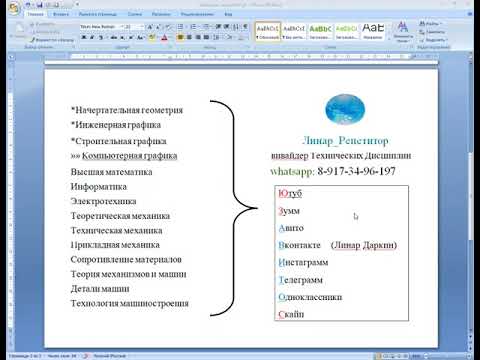Open Word Help question mark icon
Viewport: 480px width, 360px height.
click(470, 14)
